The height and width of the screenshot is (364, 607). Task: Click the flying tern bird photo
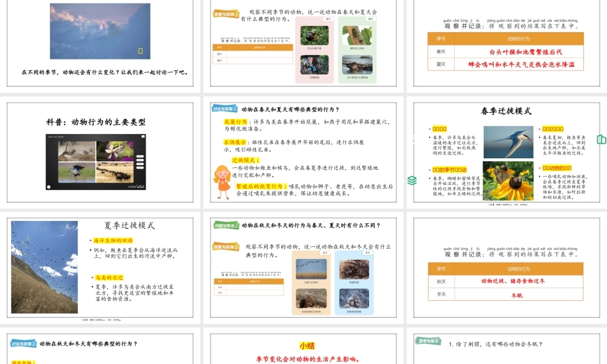508,142
